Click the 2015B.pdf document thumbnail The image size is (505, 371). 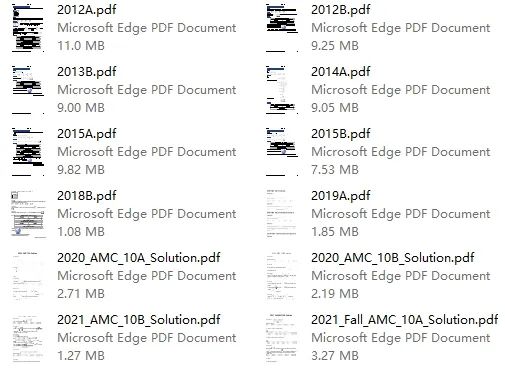pyautogui.click(x=282, y=152)
